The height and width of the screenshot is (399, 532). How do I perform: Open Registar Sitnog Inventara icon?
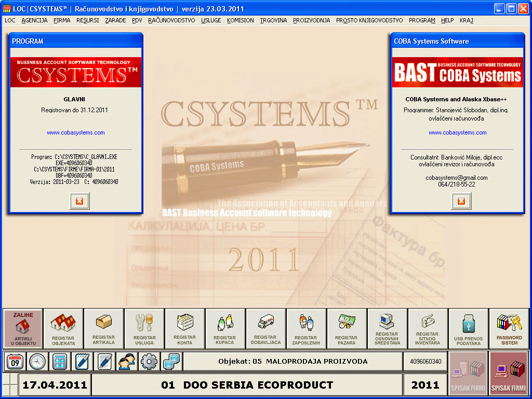coord(428,328)
